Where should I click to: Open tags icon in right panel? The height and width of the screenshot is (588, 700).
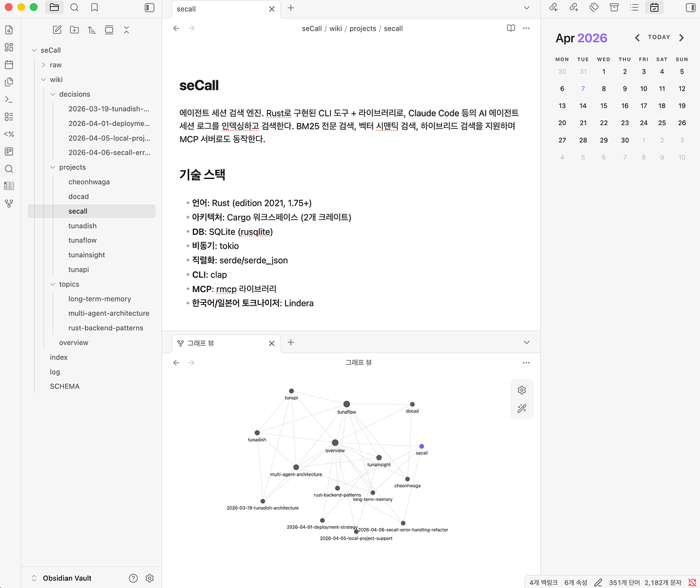(x=594, y=7)
